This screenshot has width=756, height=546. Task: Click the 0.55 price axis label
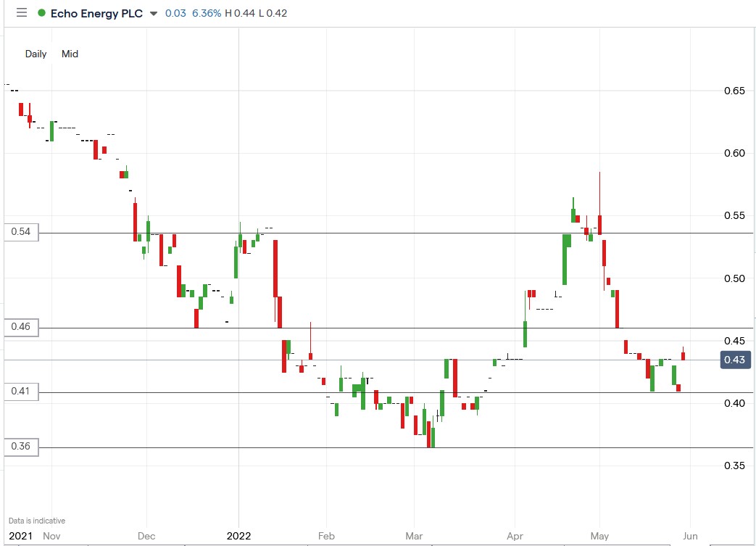pos(734,215)
